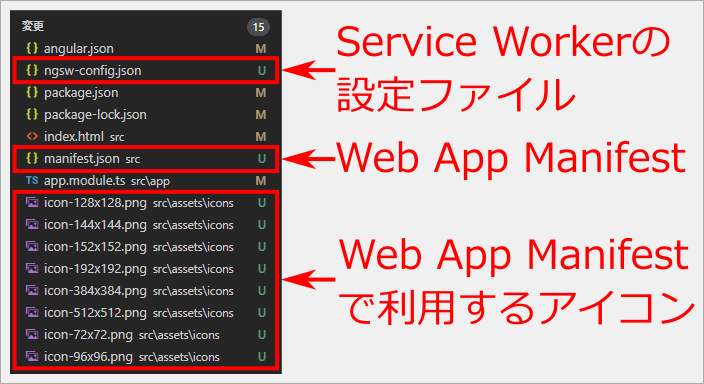704x384 pixels.
Task: Click the M status of app.module.ts
Action: (x=261, y=181)
